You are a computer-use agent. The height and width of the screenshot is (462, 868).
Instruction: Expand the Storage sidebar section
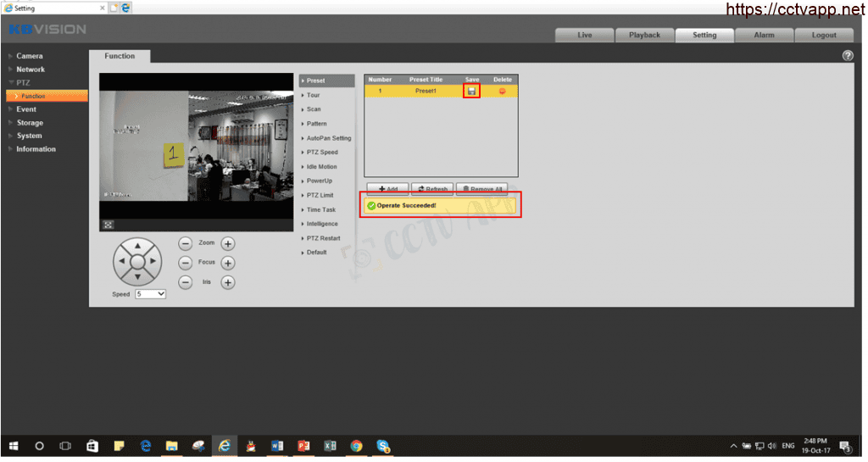coord(30,123)
